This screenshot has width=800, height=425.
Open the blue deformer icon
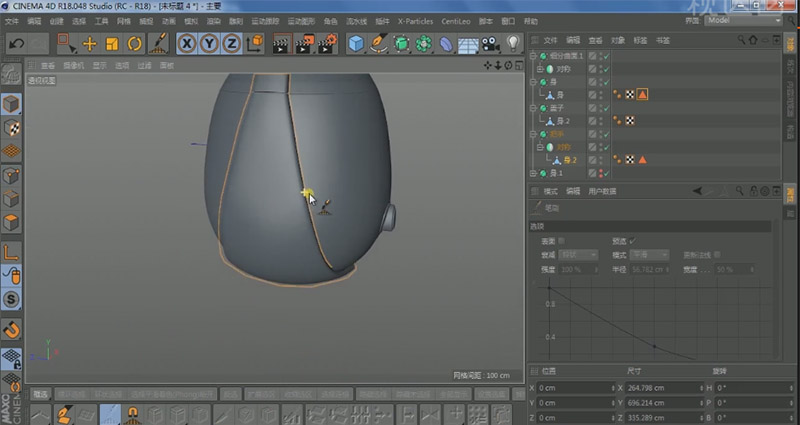[x=445, y=44]
